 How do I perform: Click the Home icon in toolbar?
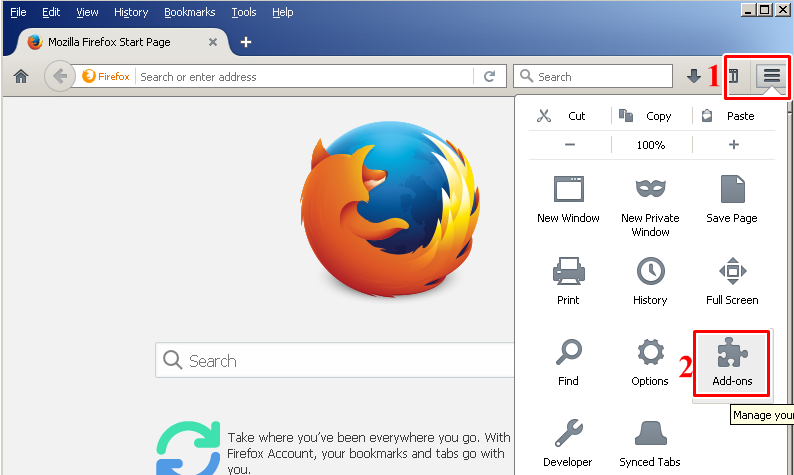click(x=21, y=76)
